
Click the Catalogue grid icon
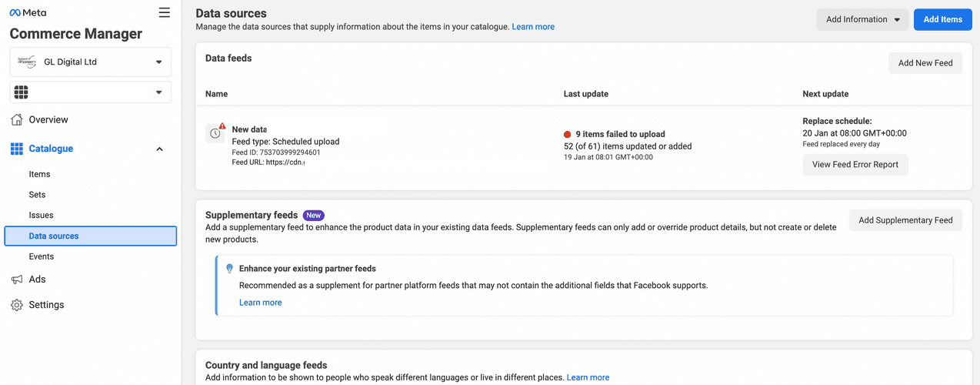[x=17, y=149]
